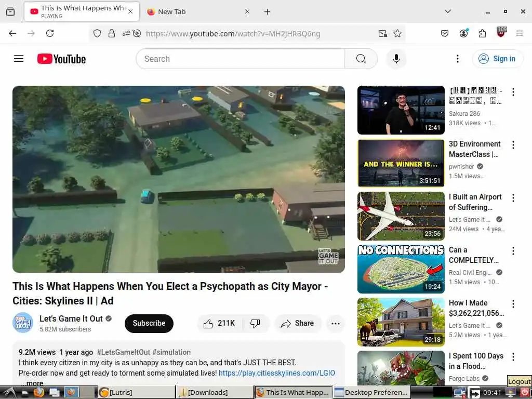
Task: Open I Spent 100 Days in a Flood video
Action: pos(401,368)
